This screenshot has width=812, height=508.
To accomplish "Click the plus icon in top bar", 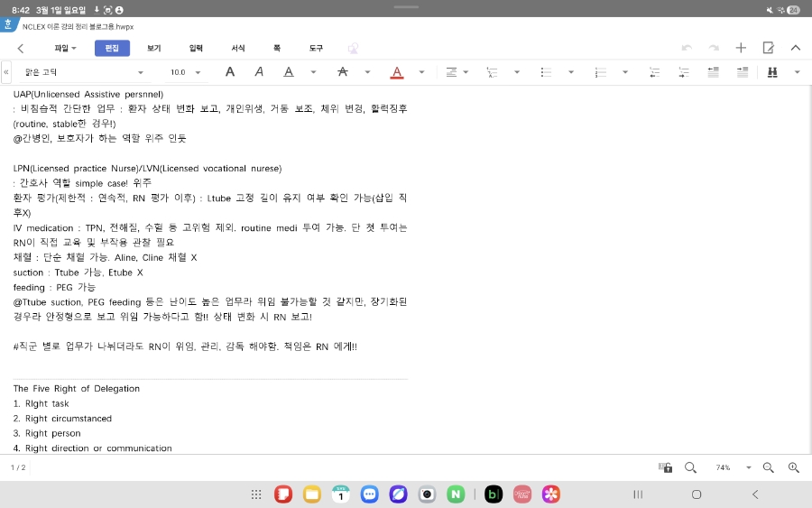I will [x=741, y=48].
